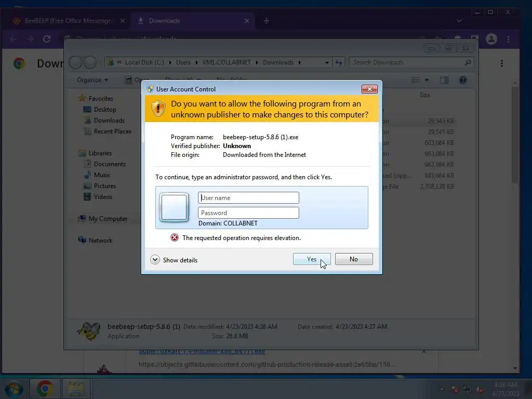Close the Downloads Chrome tab
This screenshot has width=532, height=399.
pyautogui.click(x=247, y=21)
